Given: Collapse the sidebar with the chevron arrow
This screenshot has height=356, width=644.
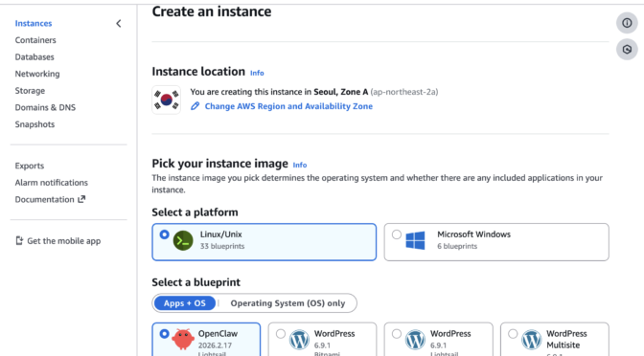Looking at the screenshot, I should [119, 23].
